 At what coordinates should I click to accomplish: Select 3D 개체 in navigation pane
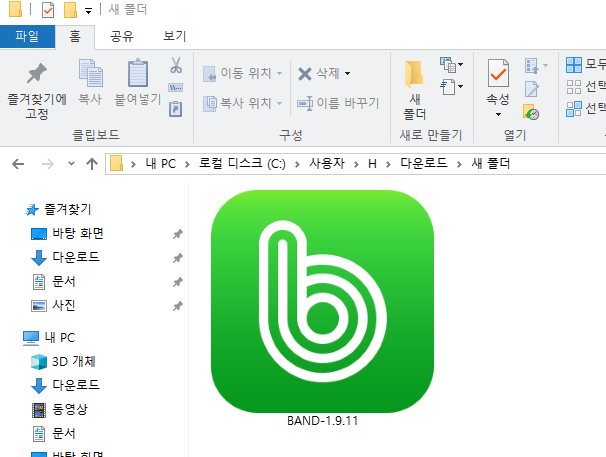pyautogui.click(x=73, y=362)
